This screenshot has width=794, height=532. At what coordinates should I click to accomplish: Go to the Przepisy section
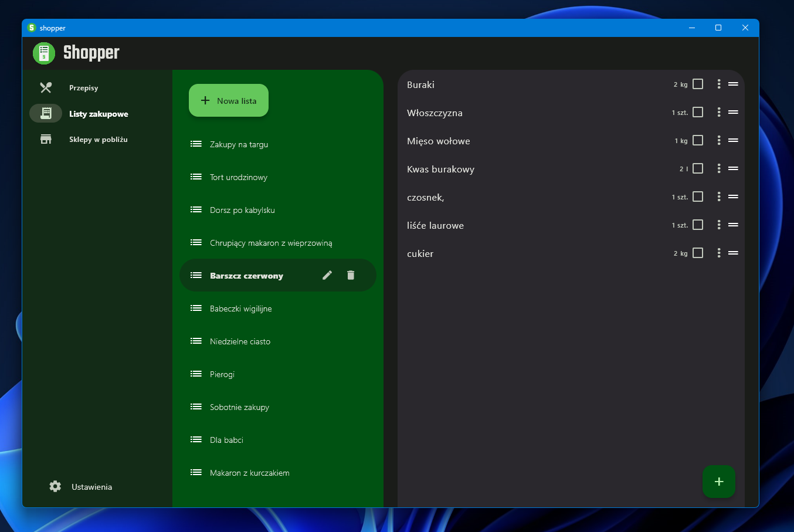pos(83,88)
